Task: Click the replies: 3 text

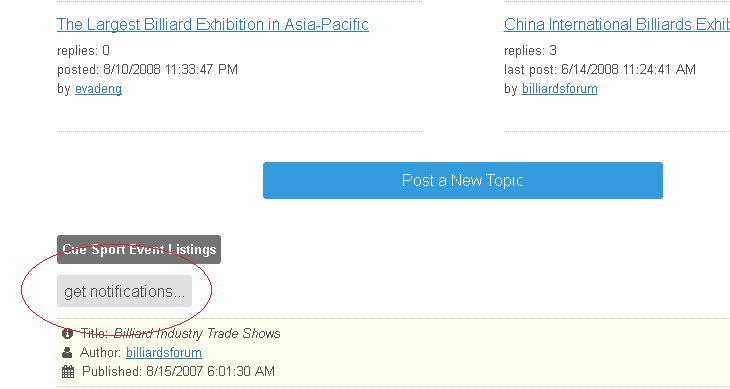Action: 530,50
